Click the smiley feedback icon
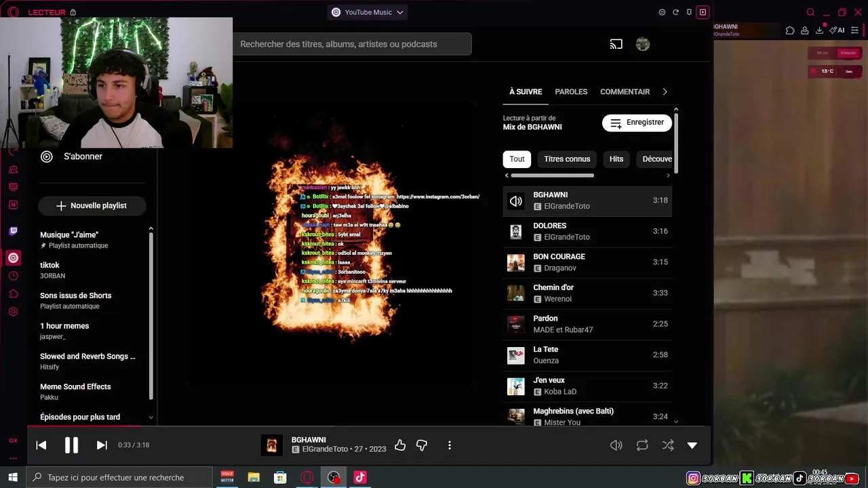Image resolution: width=868 pixels, height=488 pixels. pos(663,12)
